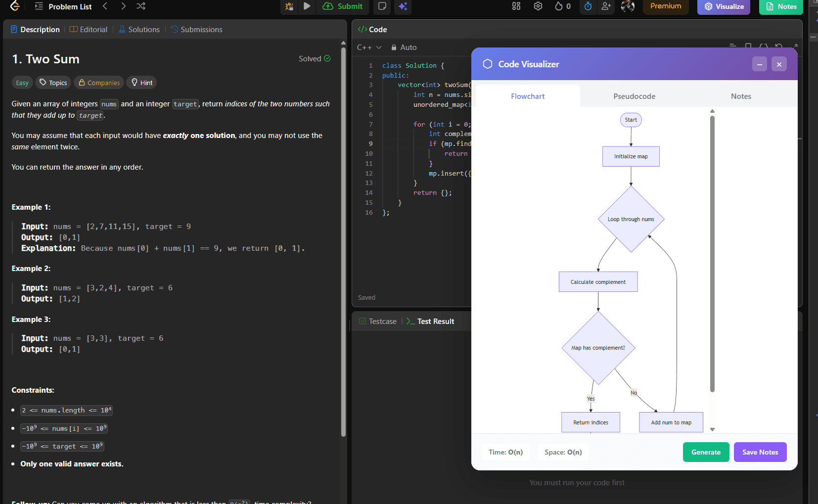Image resolution: width=818 pixels, height=504 pixels.
Task: Open the note icon next to Submit
Action: click(x=382, y=6)
